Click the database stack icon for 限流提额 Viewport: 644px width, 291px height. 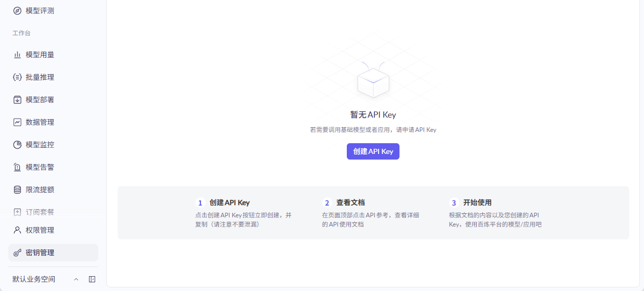tap(17, 190)
